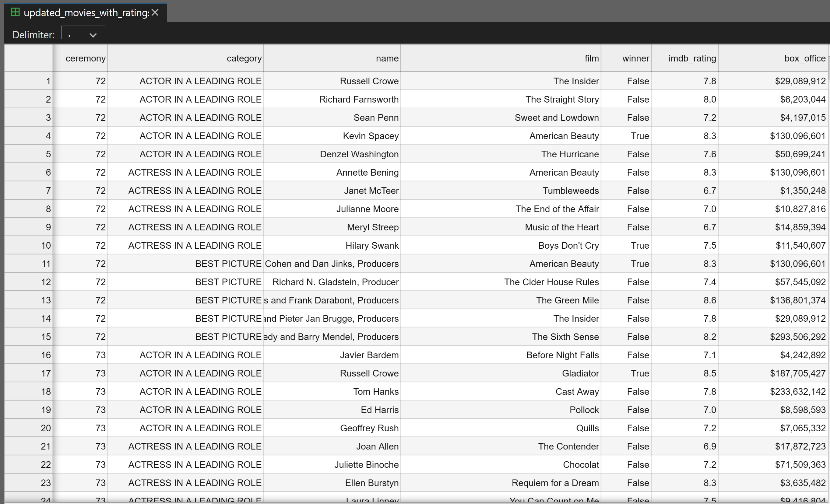Viewport: 830px width, 504px height.
Task: Click the box_office cell $1,350,248
Action: tap(773, 191)
